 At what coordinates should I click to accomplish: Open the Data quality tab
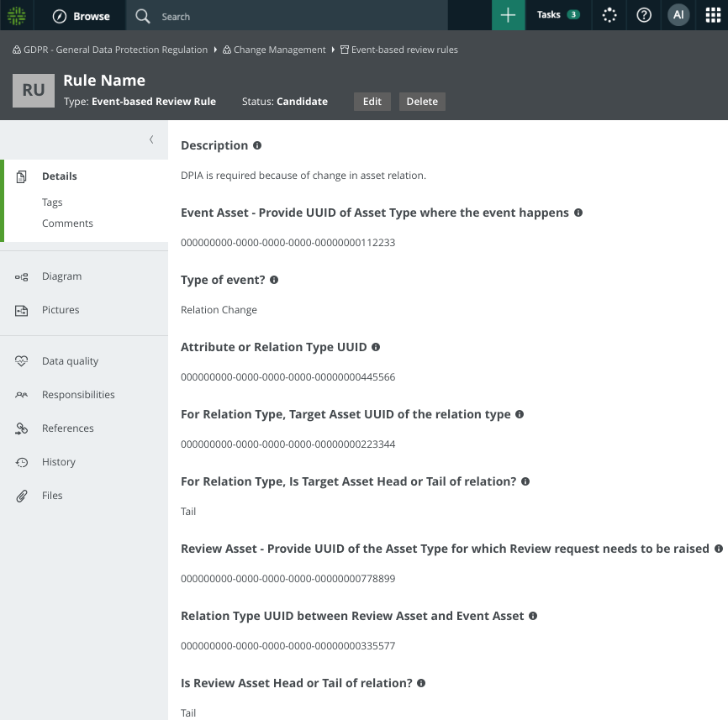tap(70, 361)
